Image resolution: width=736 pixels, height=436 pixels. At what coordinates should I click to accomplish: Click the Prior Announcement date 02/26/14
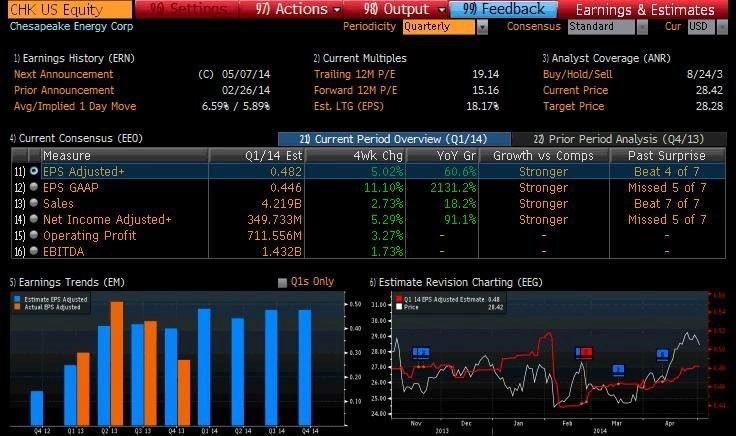click(x=246, y=90)
